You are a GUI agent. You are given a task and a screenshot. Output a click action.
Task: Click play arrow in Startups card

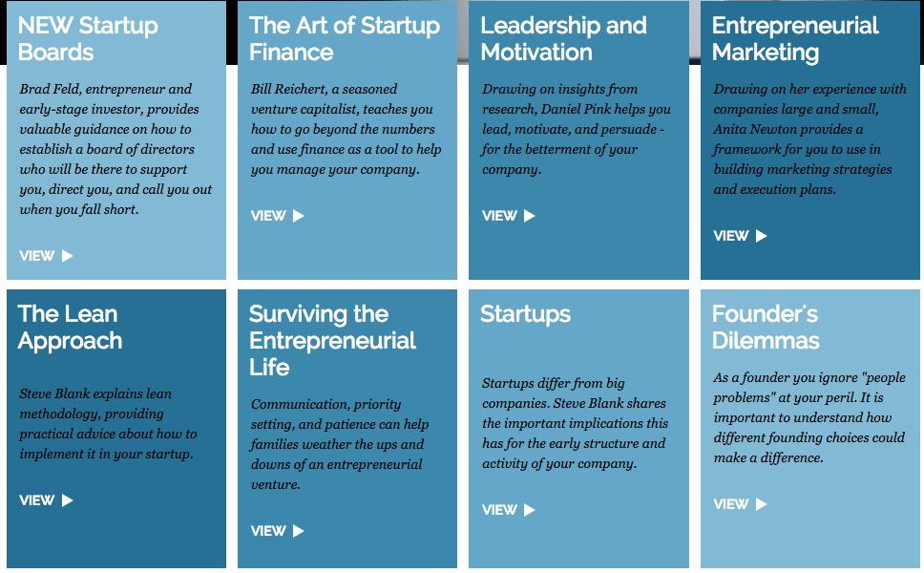(x=530, y=510)
